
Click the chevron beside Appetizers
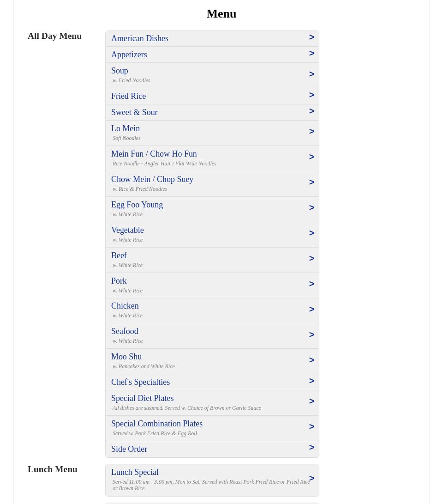(311, 54)
